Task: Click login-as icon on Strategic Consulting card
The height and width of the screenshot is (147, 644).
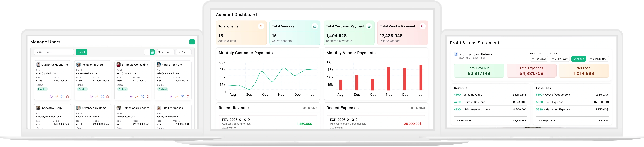Action: [x=131, y=97]
